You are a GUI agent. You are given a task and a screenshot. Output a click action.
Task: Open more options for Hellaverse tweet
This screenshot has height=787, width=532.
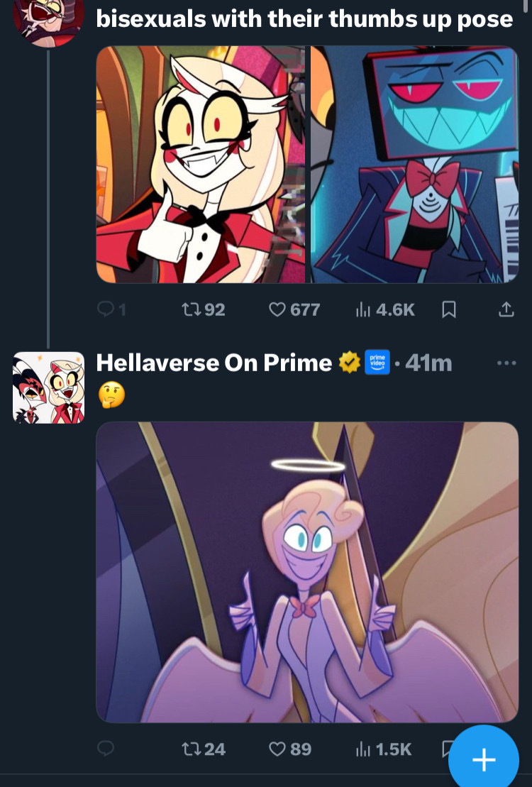[506, 363]
